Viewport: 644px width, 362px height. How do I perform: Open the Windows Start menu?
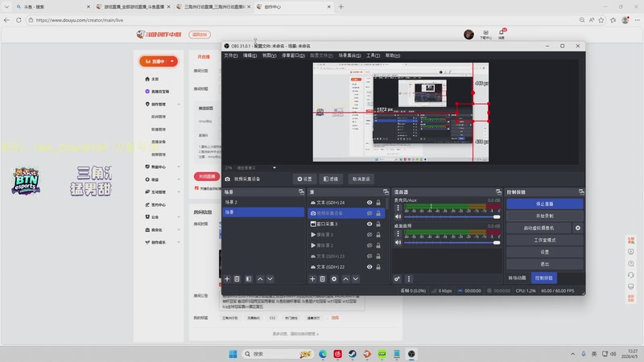pyautogui.click(x=233, y=354)
